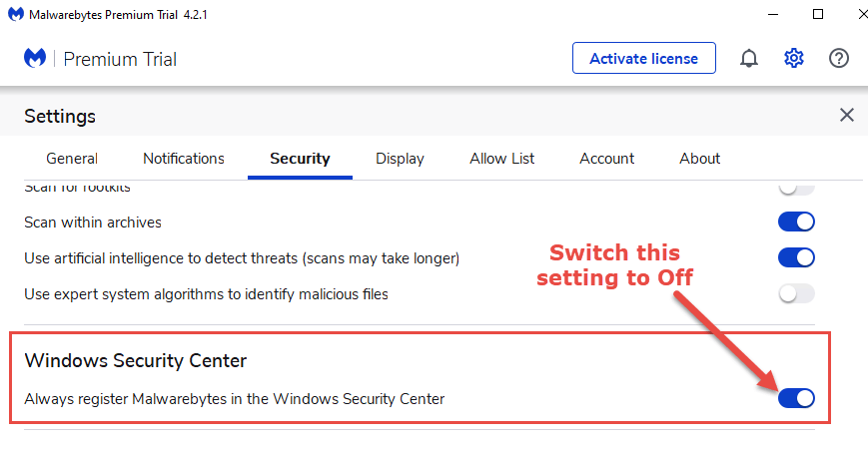Image resolution: width=868 pixels, height=449 pixels.
Task: Go to the Allow List tab
Action: click(502, 159)
